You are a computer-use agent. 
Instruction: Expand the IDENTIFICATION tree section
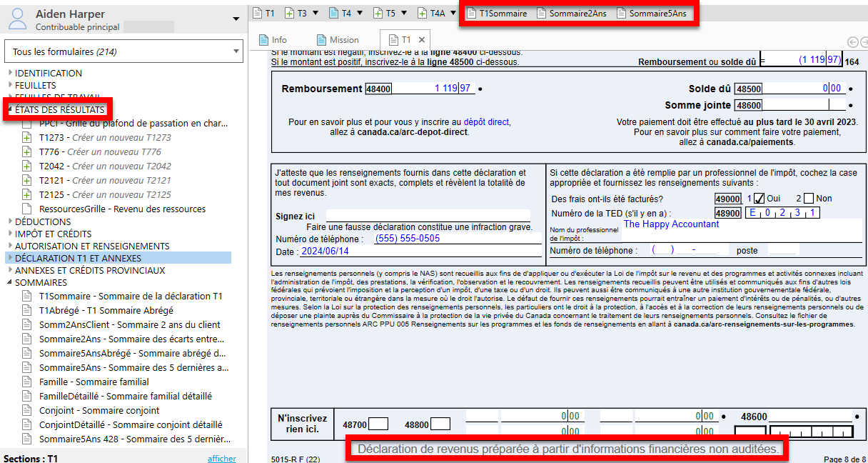(10, 74)
